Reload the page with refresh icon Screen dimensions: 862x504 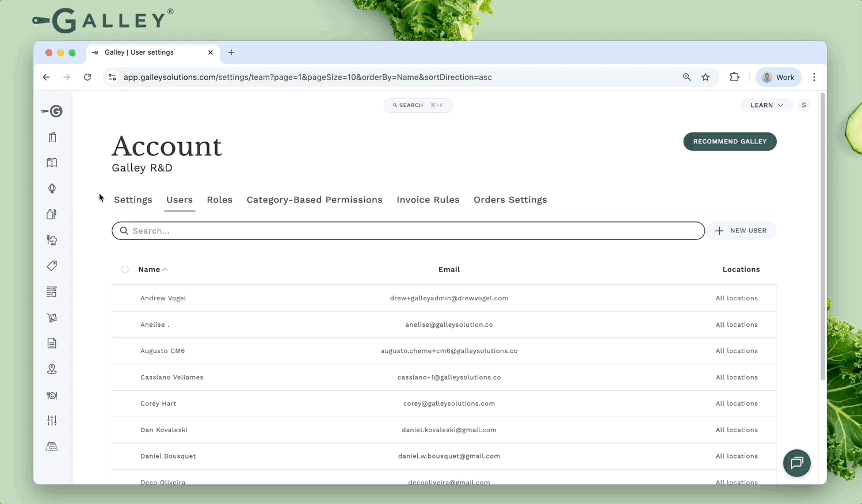(87, 77)
